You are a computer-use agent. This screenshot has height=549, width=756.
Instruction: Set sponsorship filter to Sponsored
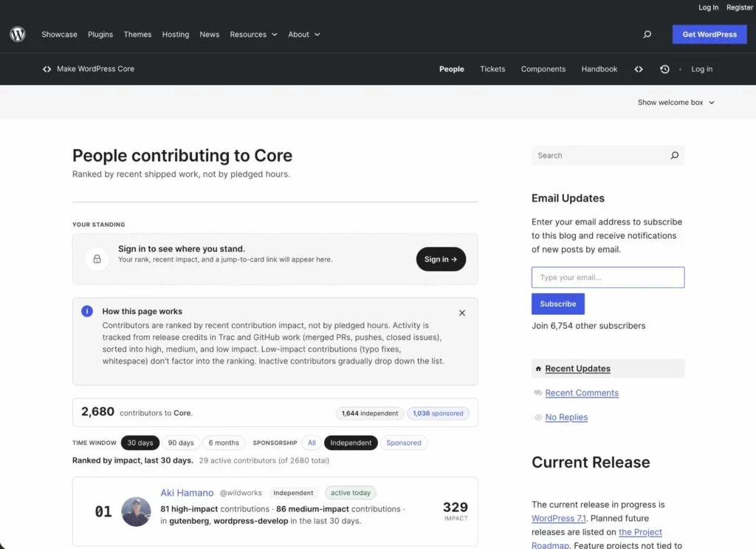click(x=404, y=443)
